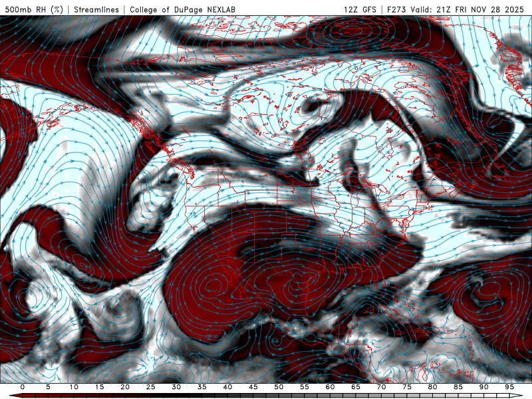Click the colorbar label '80'
Screen dimensions: 532x399
432,387
